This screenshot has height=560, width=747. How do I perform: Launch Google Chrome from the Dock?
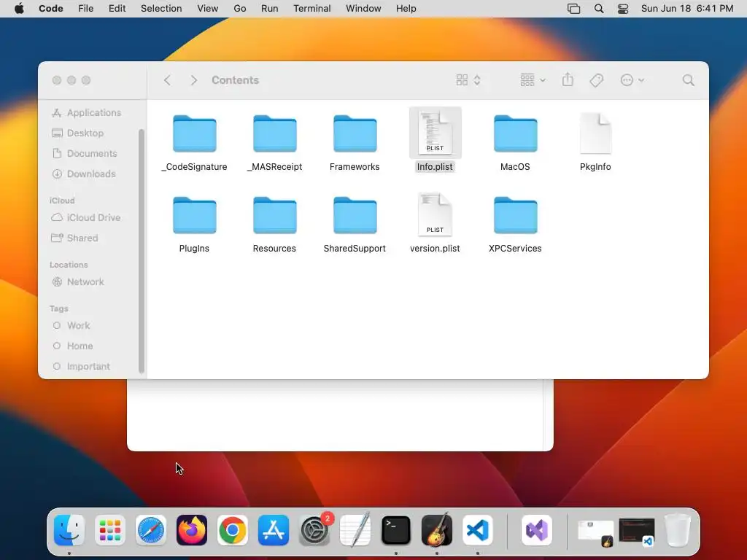click(233, 530)
